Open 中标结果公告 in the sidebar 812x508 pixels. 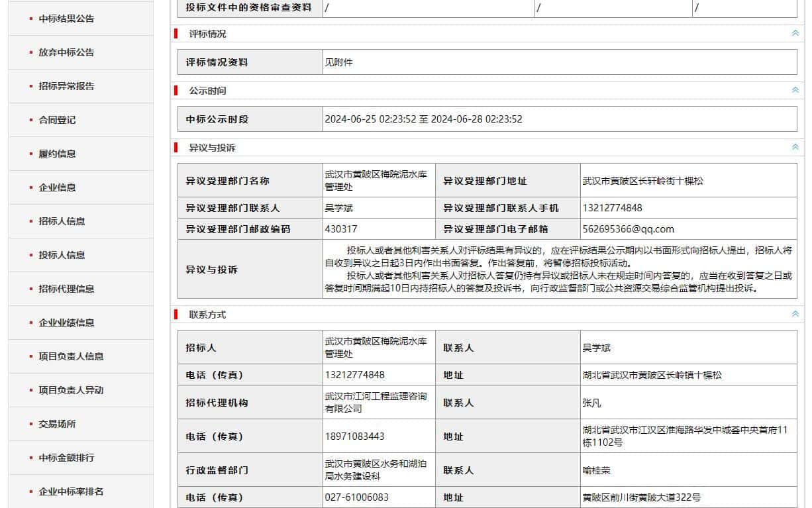tap(66, 19)
